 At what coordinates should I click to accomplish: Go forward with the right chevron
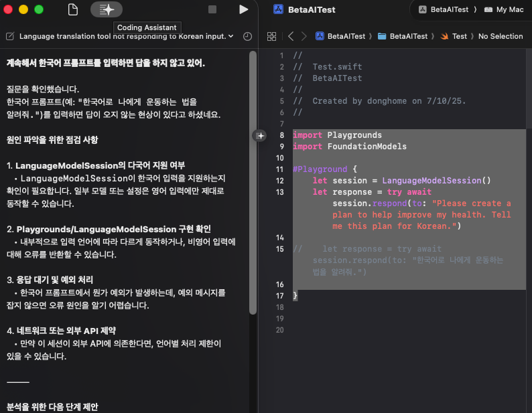click(304, 36)
